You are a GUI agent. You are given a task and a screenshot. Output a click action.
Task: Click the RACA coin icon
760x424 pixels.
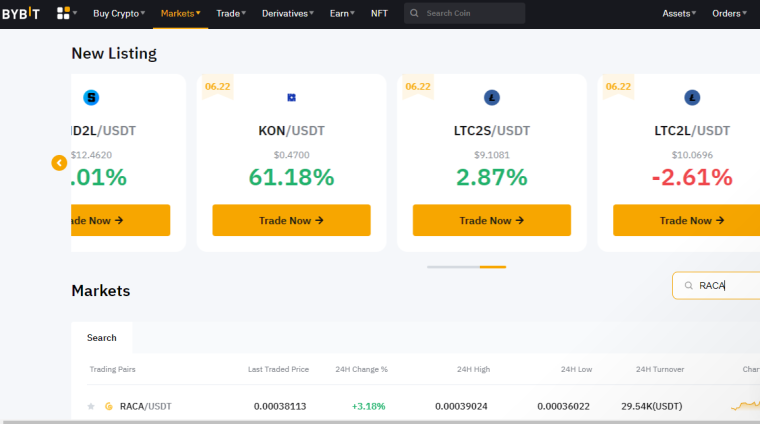click(x=109, y=406)
